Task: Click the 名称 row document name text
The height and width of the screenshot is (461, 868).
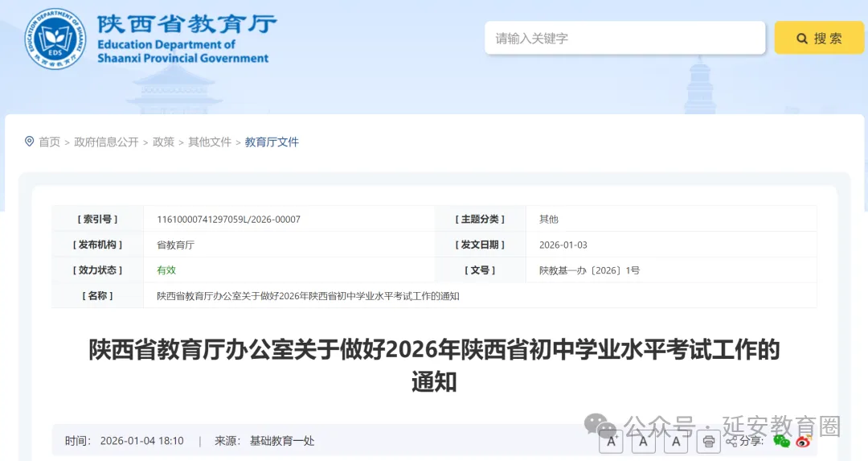Action: pos(308,296)
